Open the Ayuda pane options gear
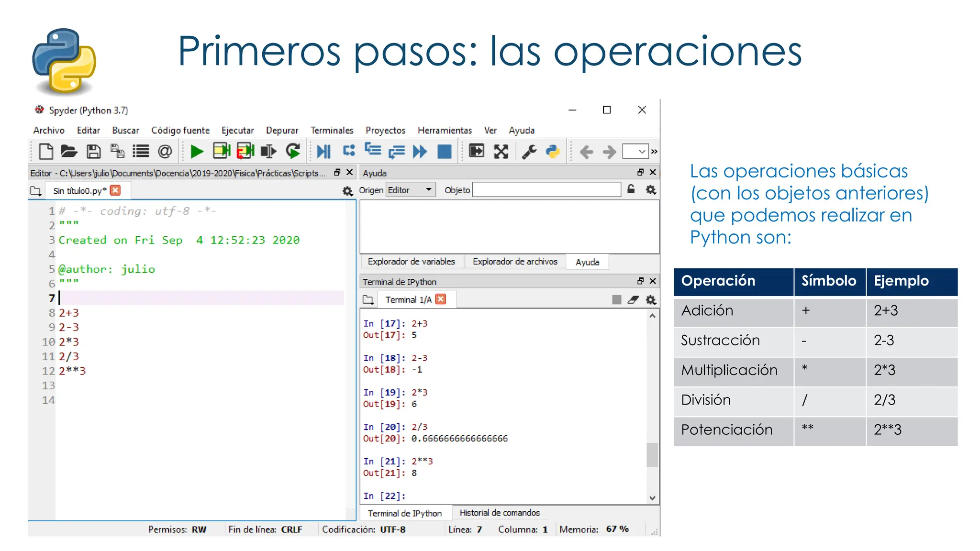The height and width of the screenshot is (551, 980). point(651,189)
